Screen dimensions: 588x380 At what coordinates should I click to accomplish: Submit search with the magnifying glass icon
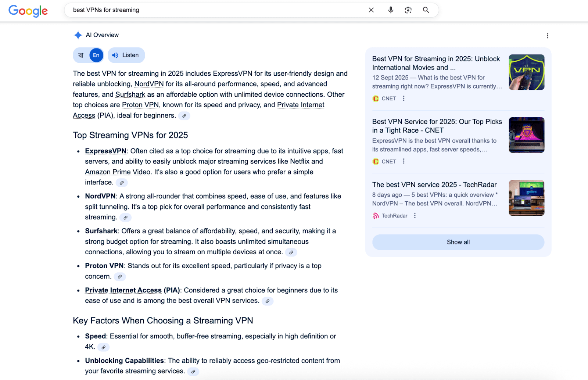pos(426,10)
